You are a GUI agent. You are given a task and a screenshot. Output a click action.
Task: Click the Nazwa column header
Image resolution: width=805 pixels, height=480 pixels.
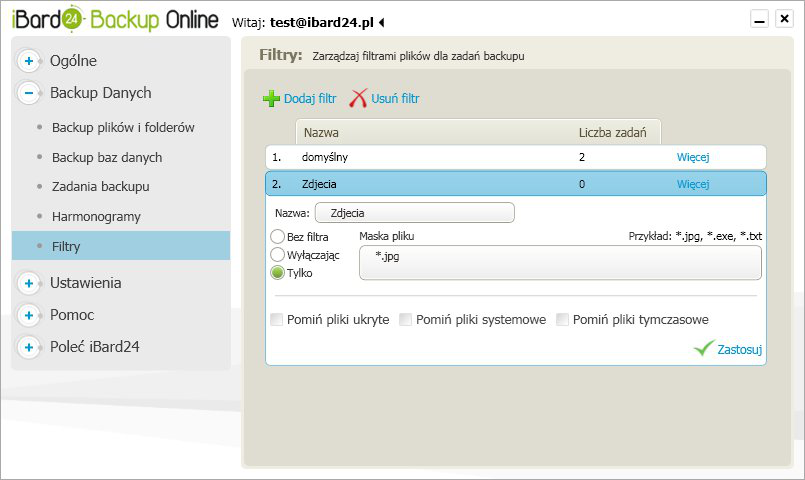tap(321, 132)
